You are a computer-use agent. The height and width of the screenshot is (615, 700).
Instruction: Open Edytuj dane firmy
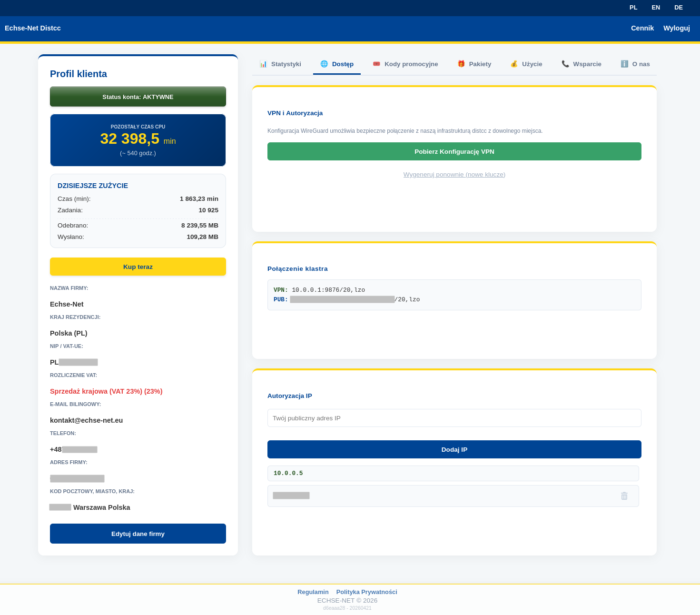pos(138,534)
